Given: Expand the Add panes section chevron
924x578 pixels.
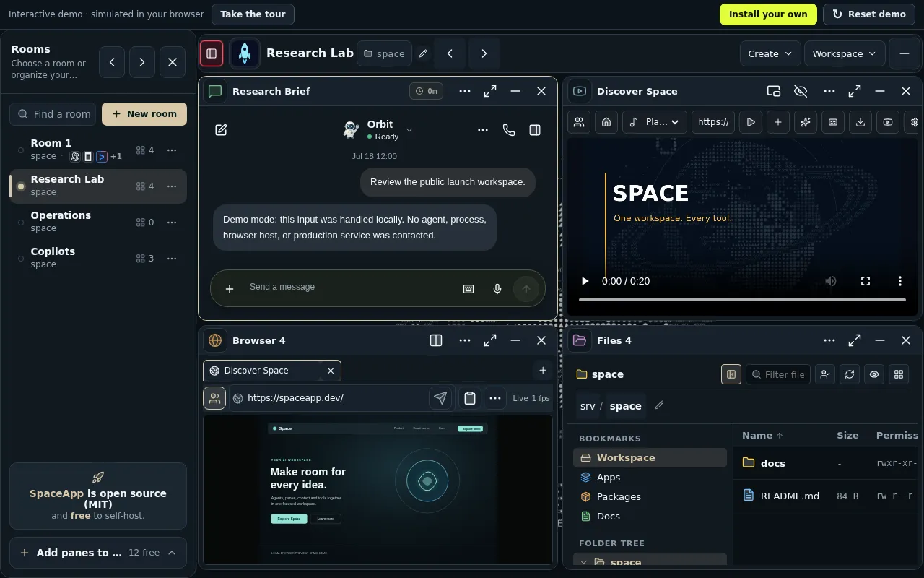Looking at the screenshot, I should pos(172,553).
